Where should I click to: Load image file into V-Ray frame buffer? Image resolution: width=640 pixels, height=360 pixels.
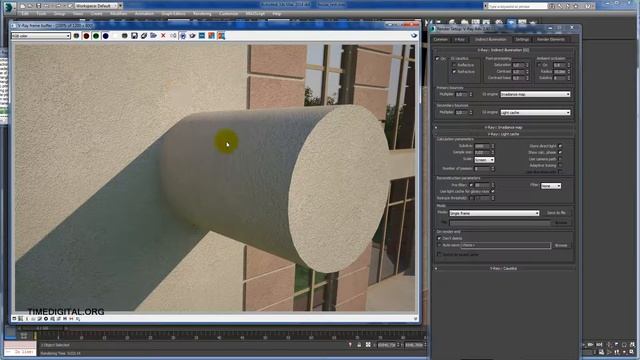pyautogui.click(x=153, y=36)
